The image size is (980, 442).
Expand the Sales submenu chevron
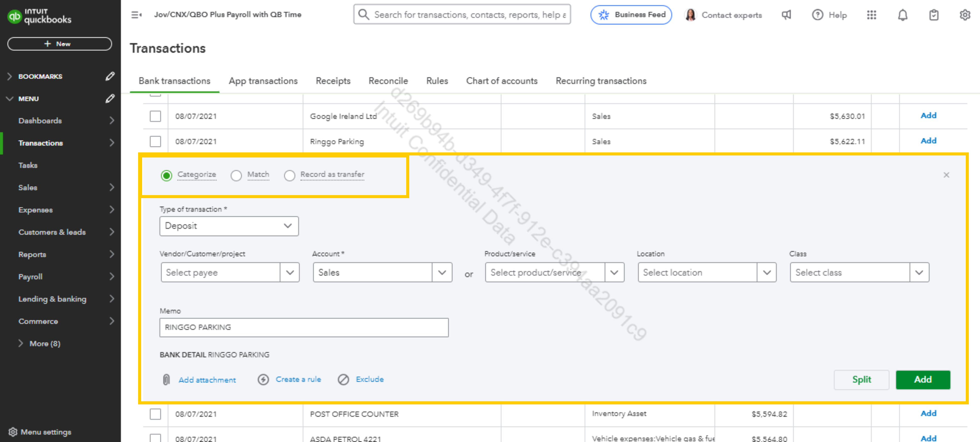coord(111,187)
